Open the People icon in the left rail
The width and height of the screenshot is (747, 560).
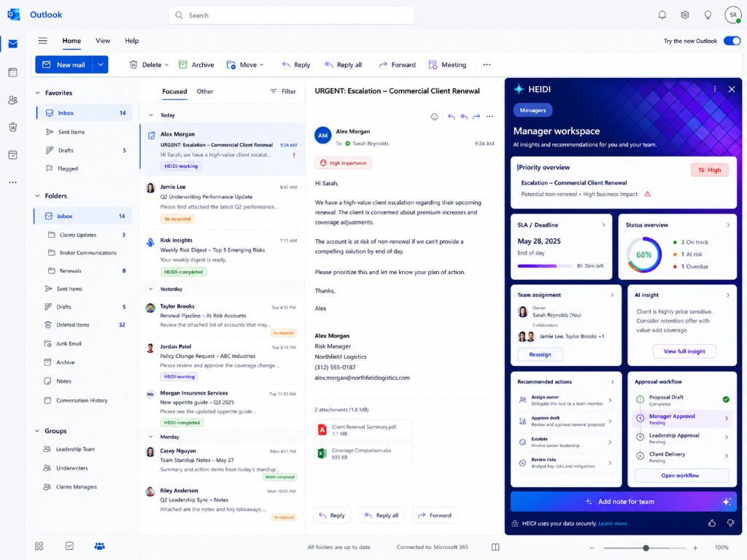click(x=13, y=100)
